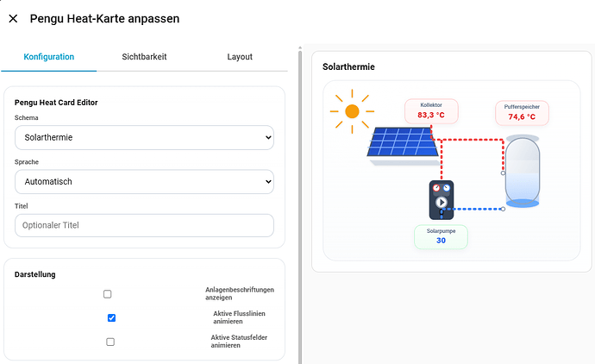
Task: Select the Konfiguration tab
Action: pos(49,57)
